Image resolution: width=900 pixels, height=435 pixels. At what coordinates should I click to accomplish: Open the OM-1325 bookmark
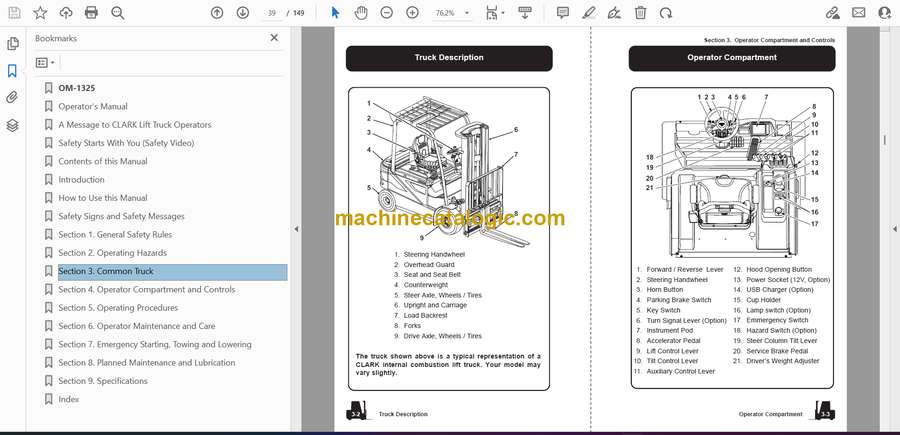pyautogui.click(x=77, y=88)
